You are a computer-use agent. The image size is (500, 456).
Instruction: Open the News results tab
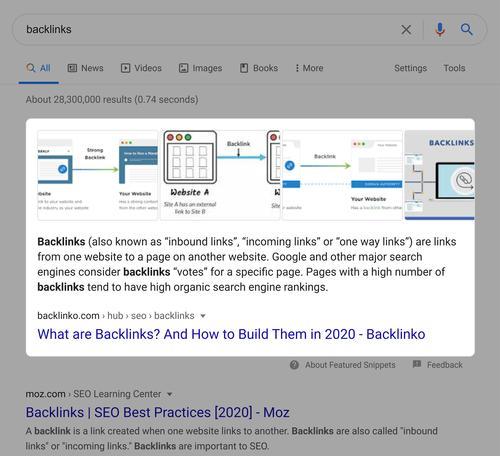point(86,68)
